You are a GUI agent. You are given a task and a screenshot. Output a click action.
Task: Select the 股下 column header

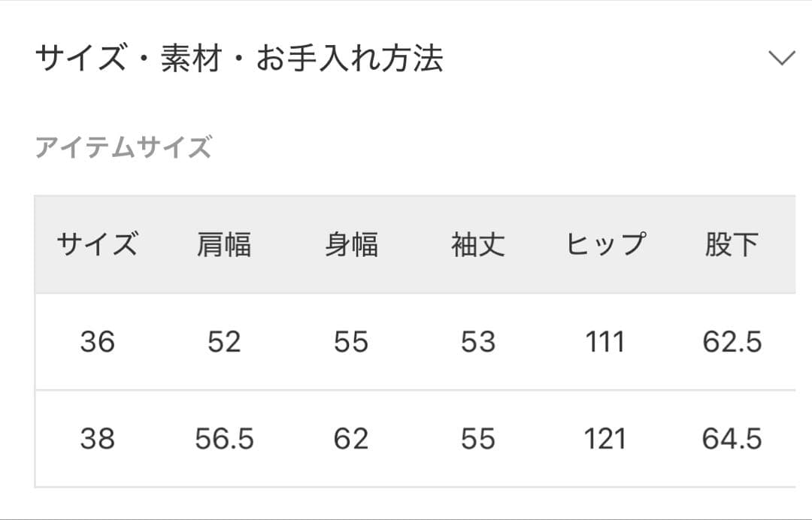pos(732,245)
